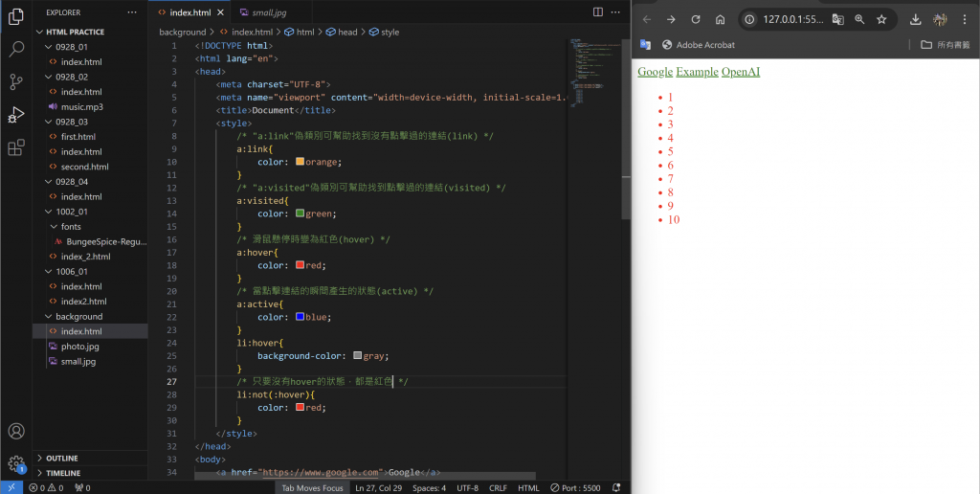Open browser three-dot menu
The height and width of the screenshot is (494, 980).
[965, 19]
